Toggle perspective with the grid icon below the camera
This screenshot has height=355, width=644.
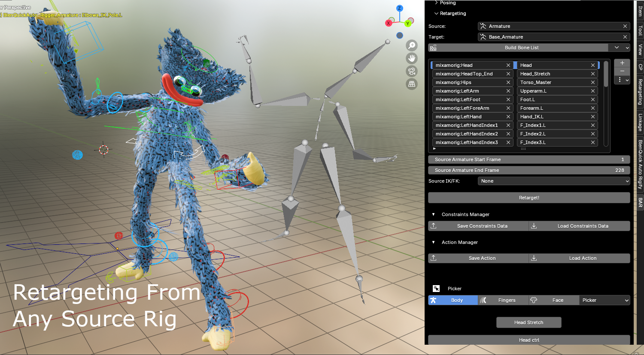(412, 84)
